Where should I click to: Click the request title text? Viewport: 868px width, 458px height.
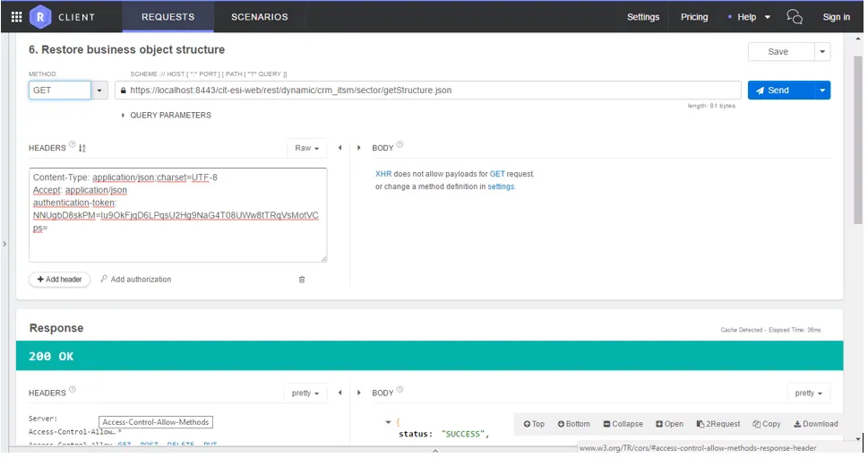pos(127,50)
